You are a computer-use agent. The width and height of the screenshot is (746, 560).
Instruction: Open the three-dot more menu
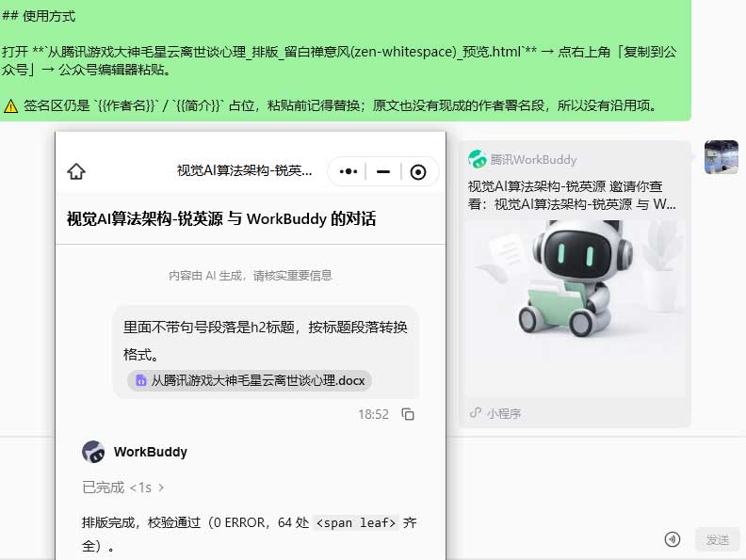coord(349,171)
